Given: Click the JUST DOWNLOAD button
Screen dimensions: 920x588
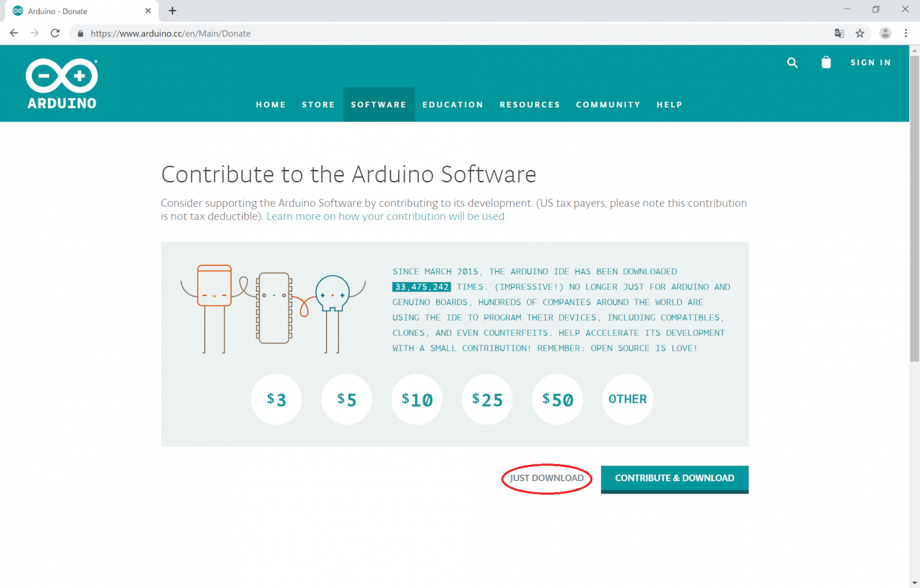Looking at the screenshot, I should pos(546,478).
